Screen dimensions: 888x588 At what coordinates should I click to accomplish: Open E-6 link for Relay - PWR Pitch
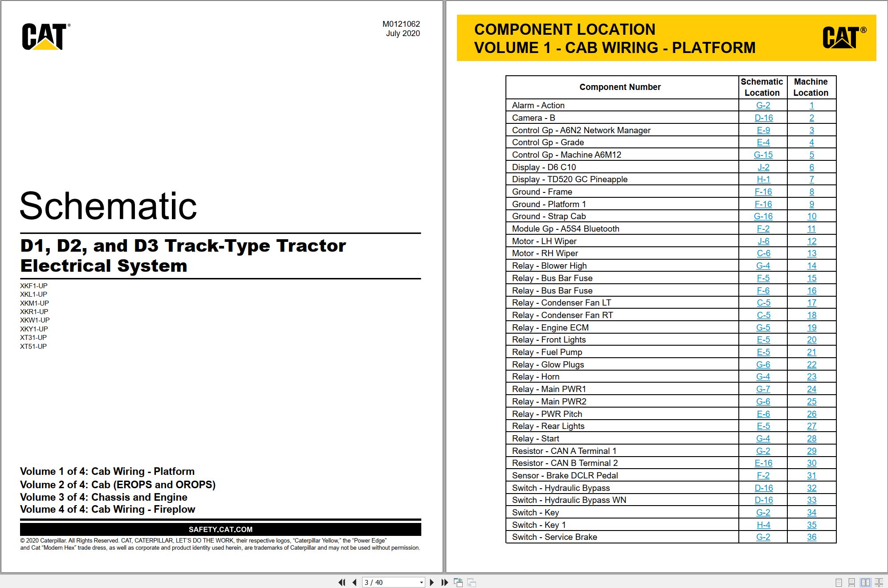(x=763, y=414)
